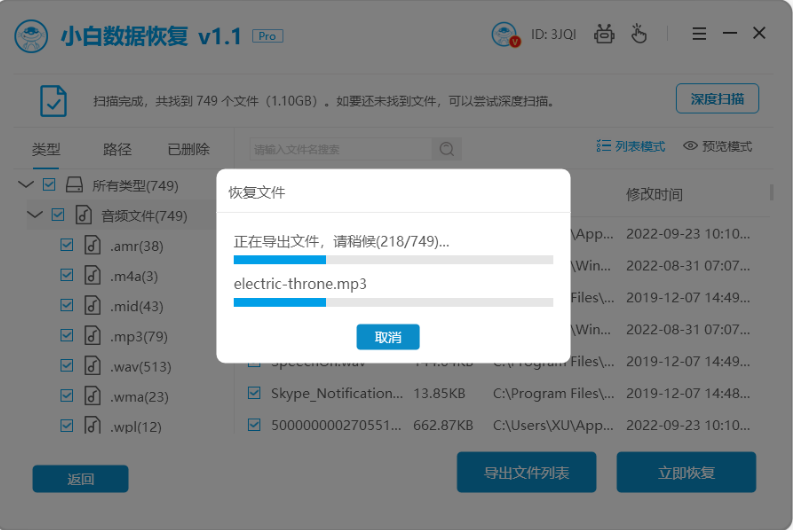Click the file name search input field
Viewport: 793px width, 530px height.
click(340, 149)
